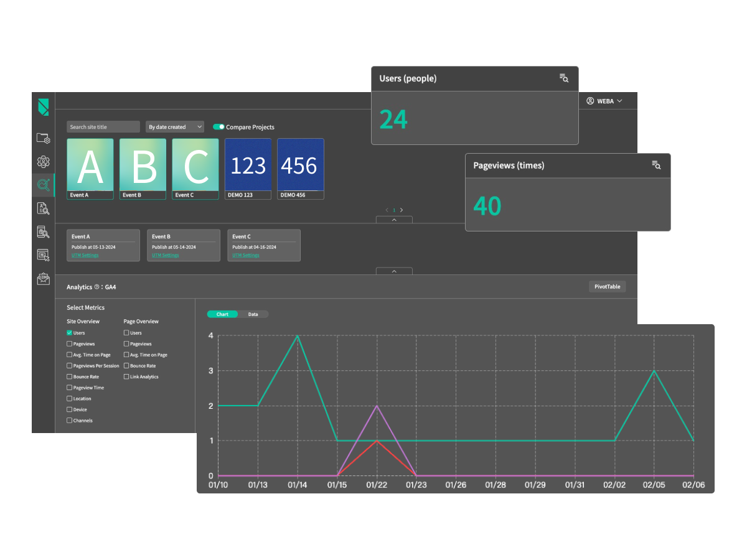Enable the Location metric checkbox
The height and width of the screenshot is (560, 747).
(x=69, y=399)
